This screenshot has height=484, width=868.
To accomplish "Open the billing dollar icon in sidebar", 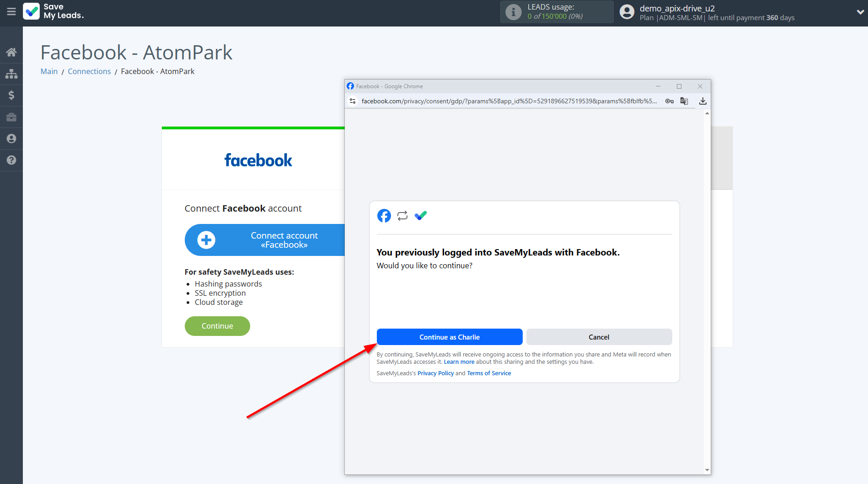I will [x=11, y=95].
